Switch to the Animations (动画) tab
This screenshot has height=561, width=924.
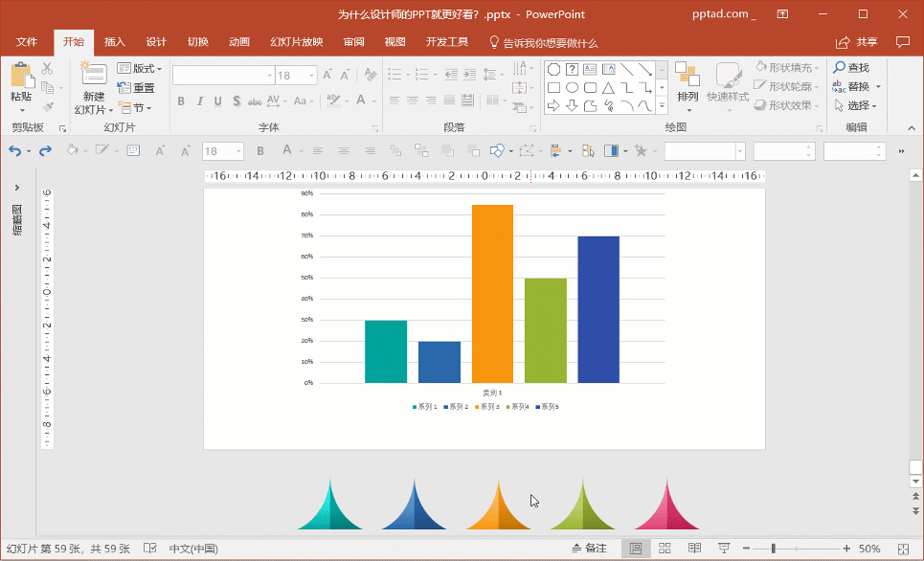pyautogui.click(x=239, y=42)
